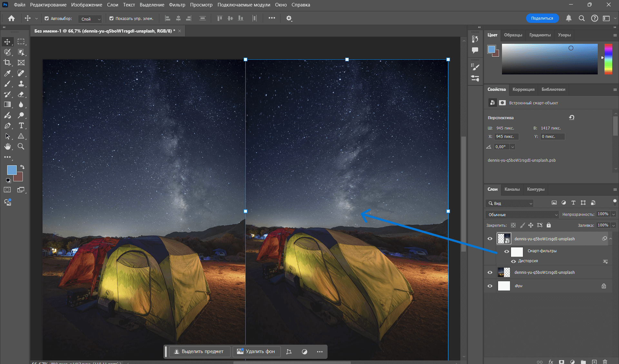619x364 pixels.
Task: Open the rotation angle dropdown
Action: [x=513, y=147]
